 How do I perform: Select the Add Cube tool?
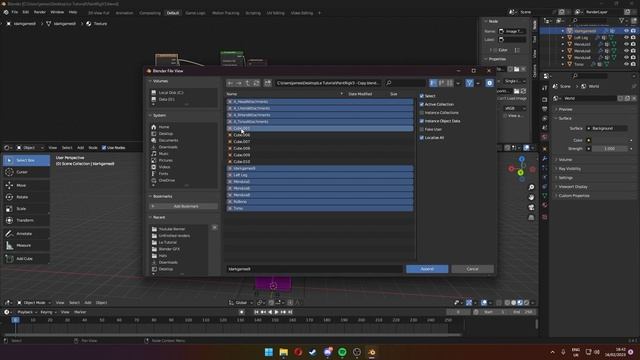[26, 258]
